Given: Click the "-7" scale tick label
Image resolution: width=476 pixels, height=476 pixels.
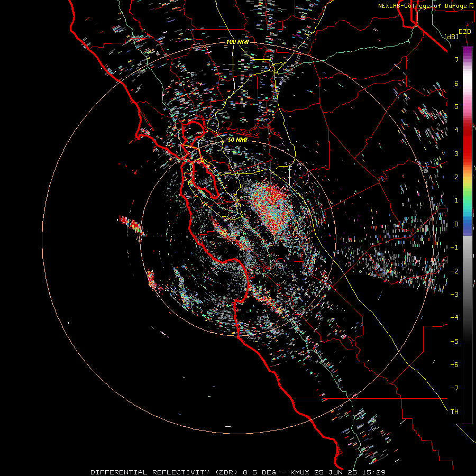Looking at the screenshot, I should (x=454, y=388).
